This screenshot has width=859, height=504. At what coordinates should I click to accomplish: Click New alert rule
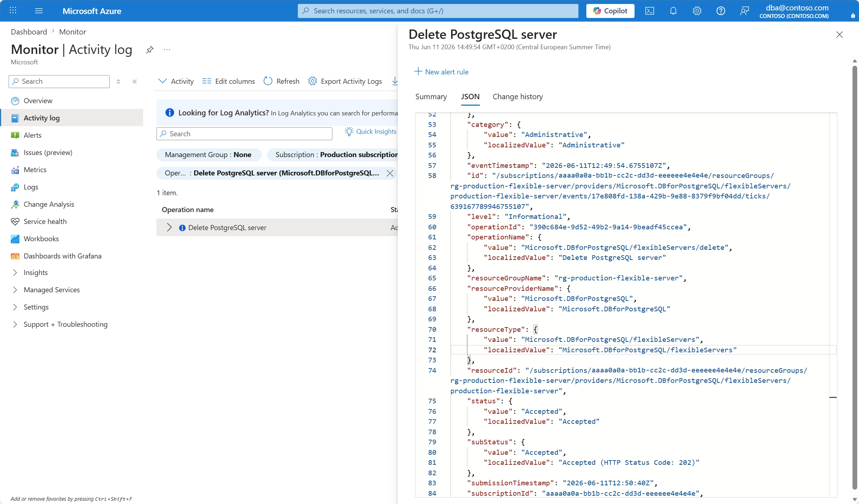click(441, 72)
